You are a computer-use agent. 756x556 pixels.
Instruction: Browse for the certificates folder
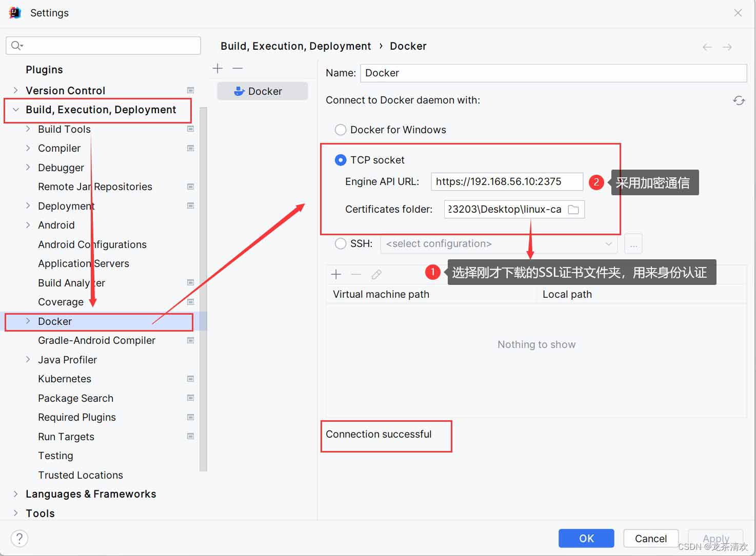pos(573,210)
